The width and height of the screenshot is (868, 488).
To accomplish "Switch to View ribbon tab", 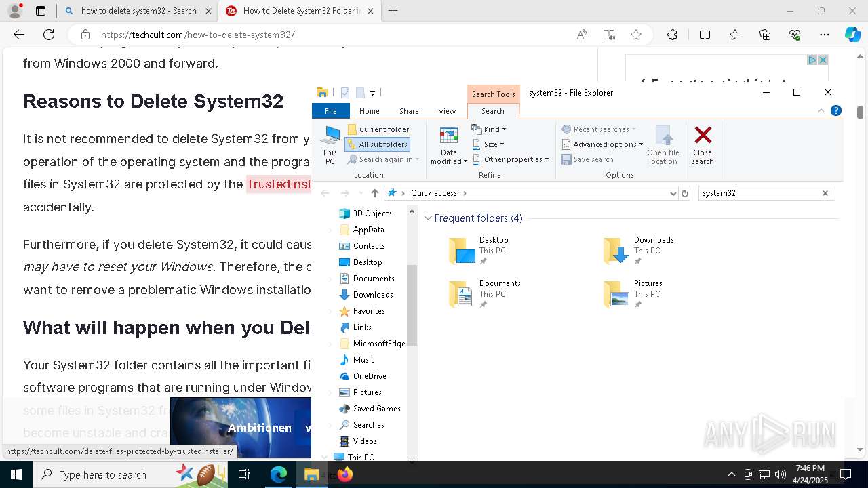I will click(447, 111).
